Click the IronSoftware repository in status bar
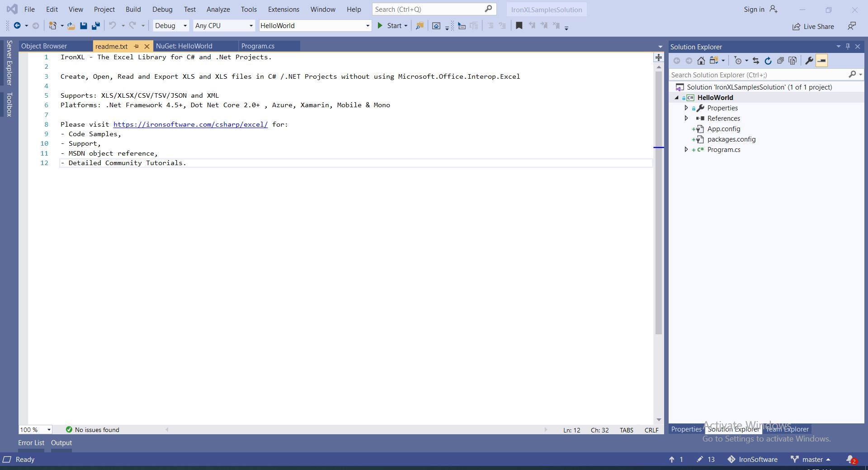This screenshot has height=470, width=868. tap(752, 460)
